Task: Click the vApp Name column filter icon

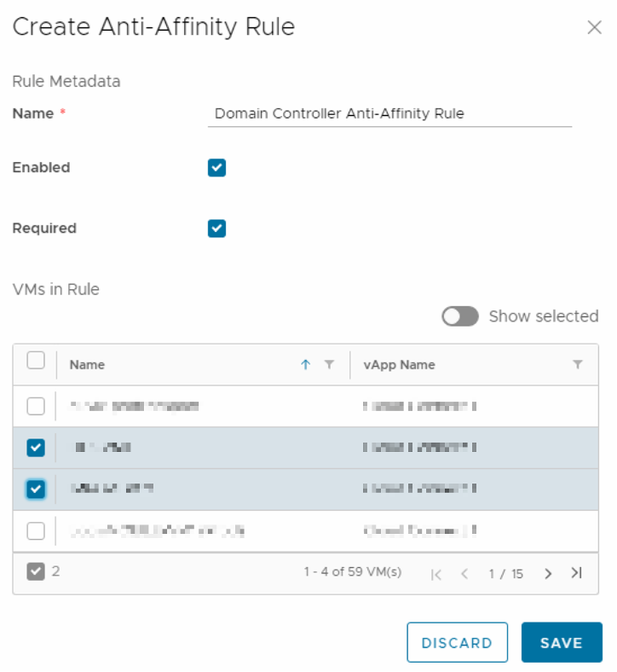Action: [x=578, y=365]
